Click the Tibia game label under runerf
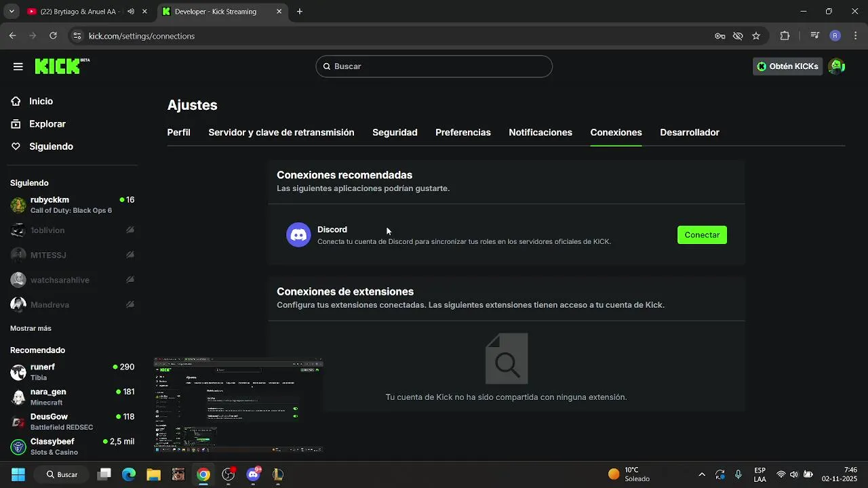 click(38, 378)
